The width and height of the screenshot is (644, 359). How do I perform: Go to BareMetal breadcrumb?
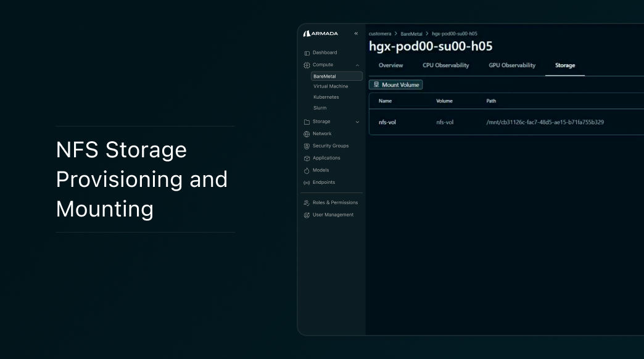(x=411, y=34)
